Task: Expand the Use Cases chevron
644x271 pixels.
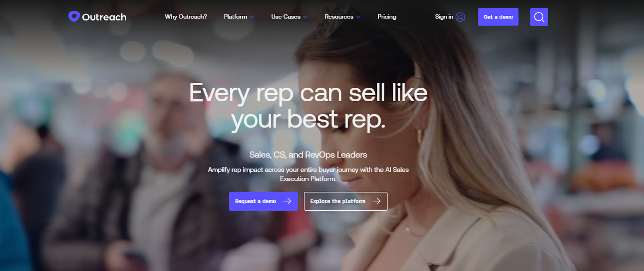Action: click(305, 17)
